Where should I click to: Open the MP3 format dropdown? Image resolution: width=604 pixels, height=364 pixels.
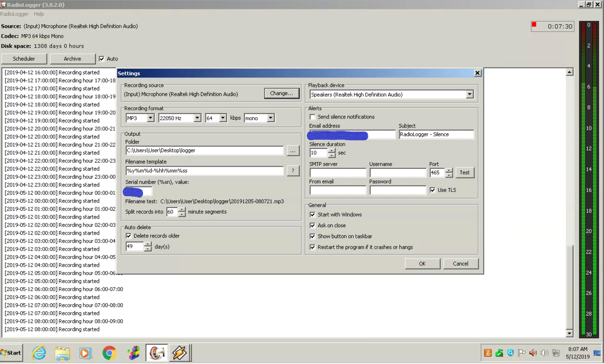tap(150, 118)
